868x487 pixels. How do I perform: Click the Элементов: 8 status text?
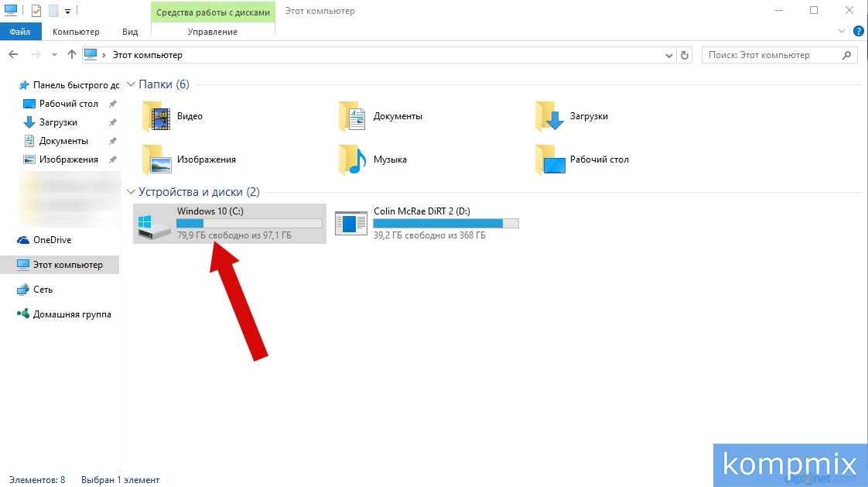point(37,480)
